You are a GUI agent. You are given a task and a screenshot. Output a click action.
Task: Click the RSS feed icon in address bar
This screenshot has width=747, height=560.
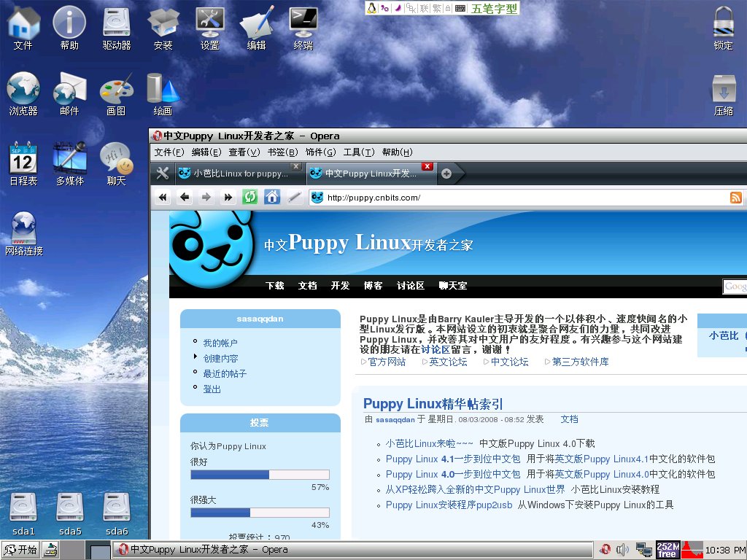point(735,198)
